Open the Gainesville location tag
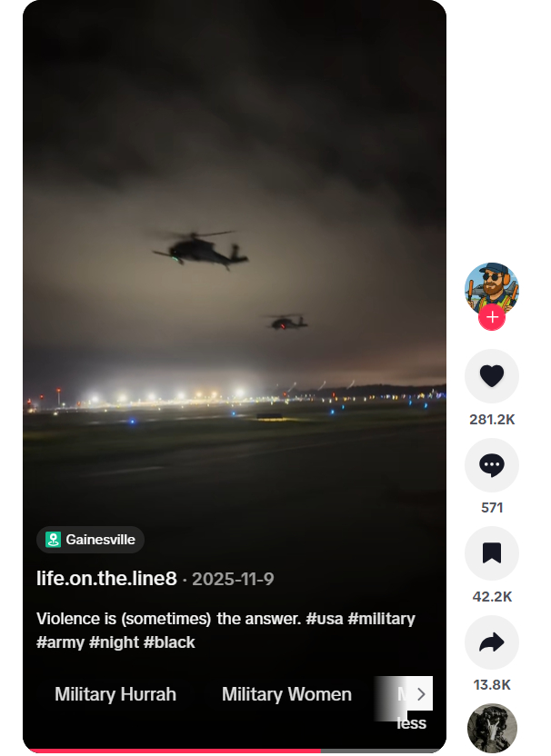 [x=91, y=540]
